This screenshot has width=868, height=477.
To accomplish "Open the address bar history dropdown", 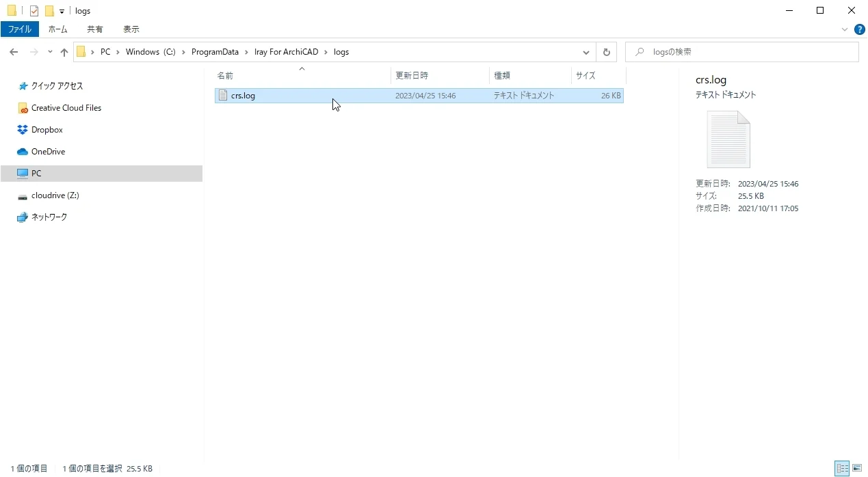I will [586, 52].
